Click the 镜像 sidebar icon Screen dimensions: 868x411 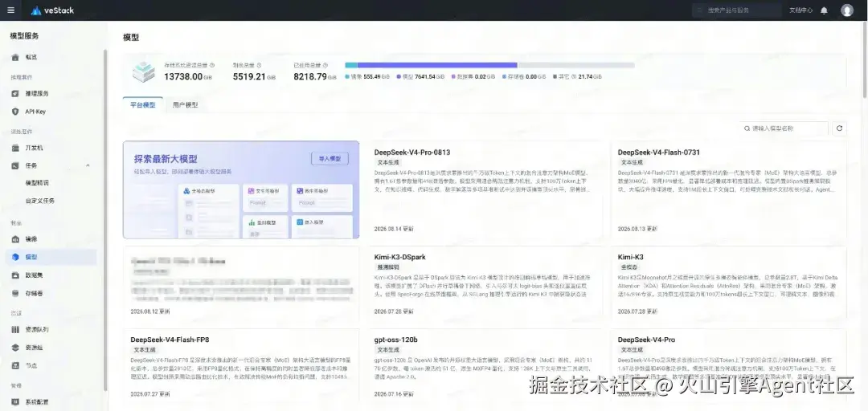[x=15, y=239]
